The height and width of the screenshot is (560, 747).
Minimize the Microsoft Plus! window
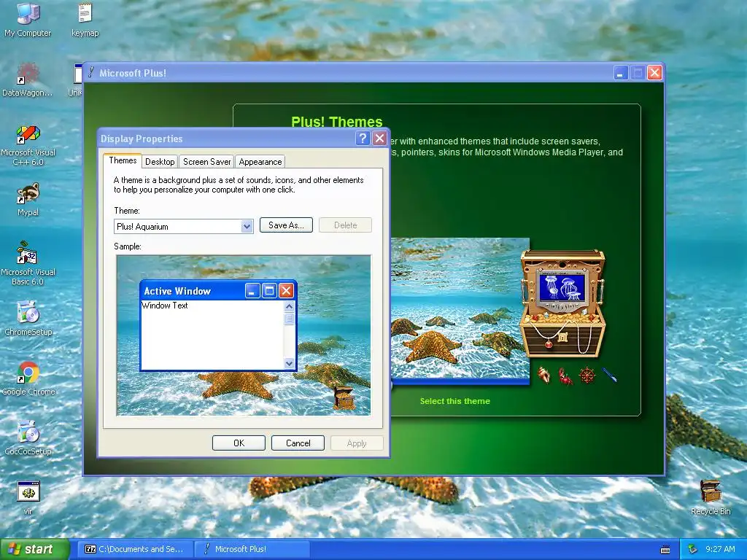(620, 73)
